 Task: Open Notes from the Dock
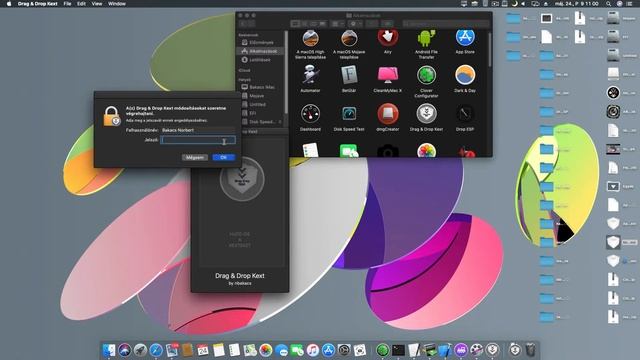(219, 350)
